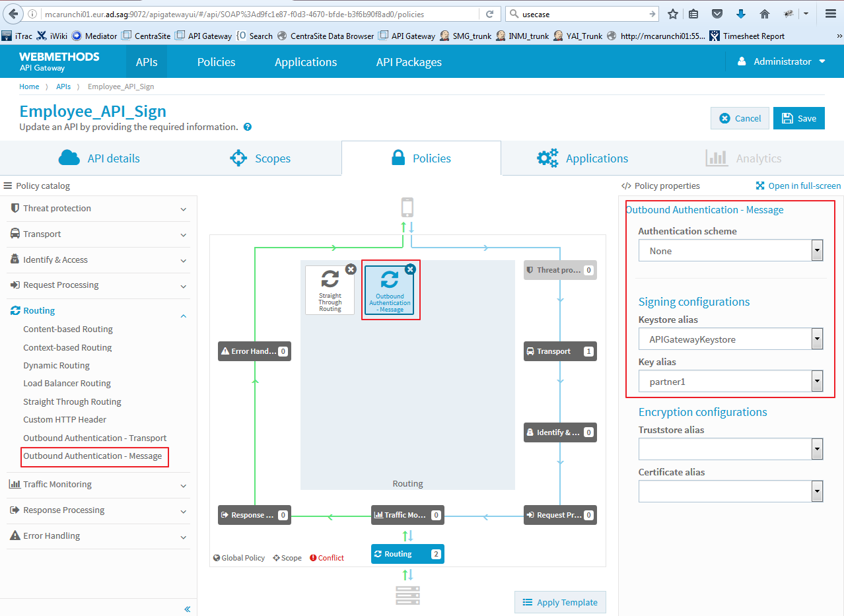Open the Timesheet Report bookmark

747,36
